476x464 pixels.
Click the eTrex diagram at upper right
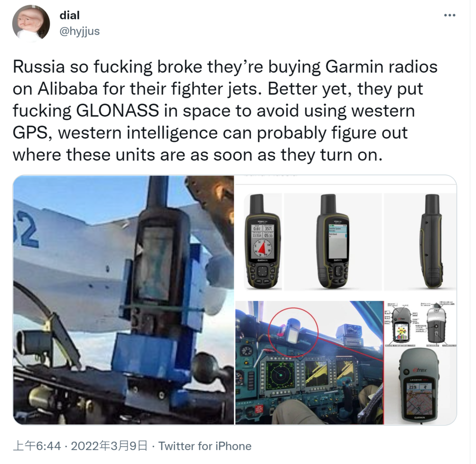[x=420, y=324]
